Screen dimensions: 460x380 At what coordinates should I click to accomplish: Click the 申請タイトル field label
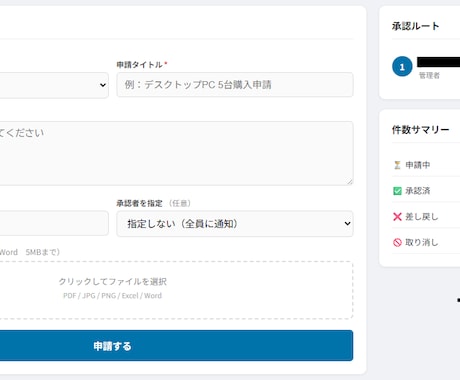point(140,64)
